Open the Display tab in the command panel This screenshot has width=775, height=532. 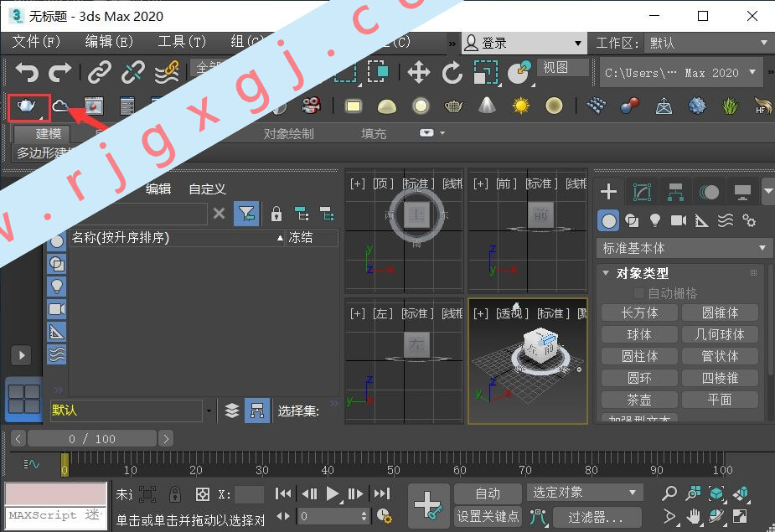point(742,192)
